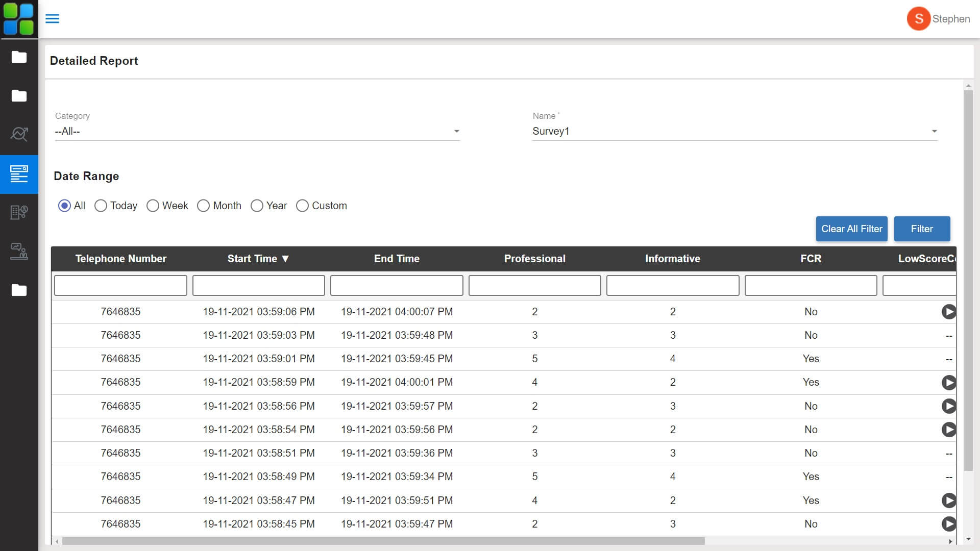Viewport: 980px width, 551px height.
Task: Select end time 19-11-2021 03:59:45 PM cell
Action: tap(397, 359)
